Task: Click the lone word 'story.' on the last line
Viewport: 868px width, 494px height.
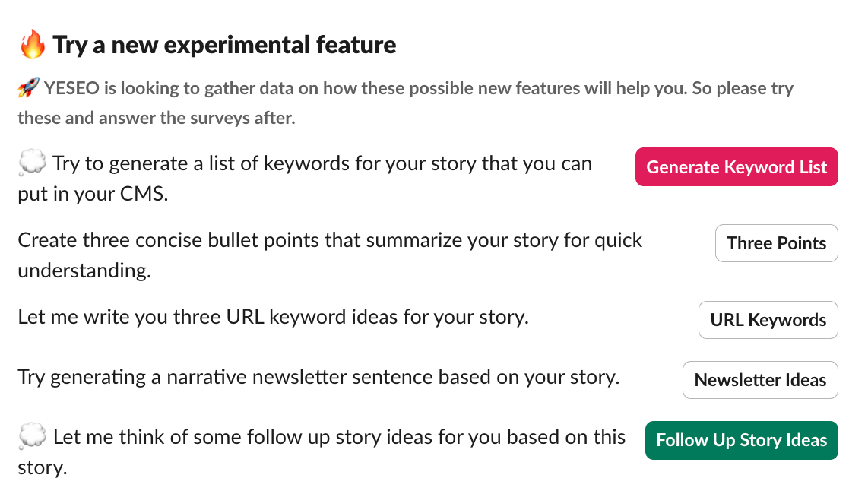Action: 42,467
